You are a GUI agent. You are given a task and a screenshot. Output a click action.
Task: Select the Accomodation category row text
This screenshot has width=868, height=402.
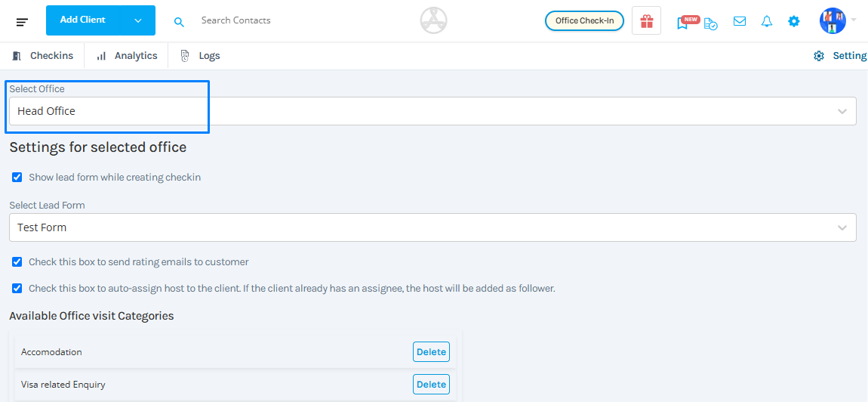[x=51, y=352]
